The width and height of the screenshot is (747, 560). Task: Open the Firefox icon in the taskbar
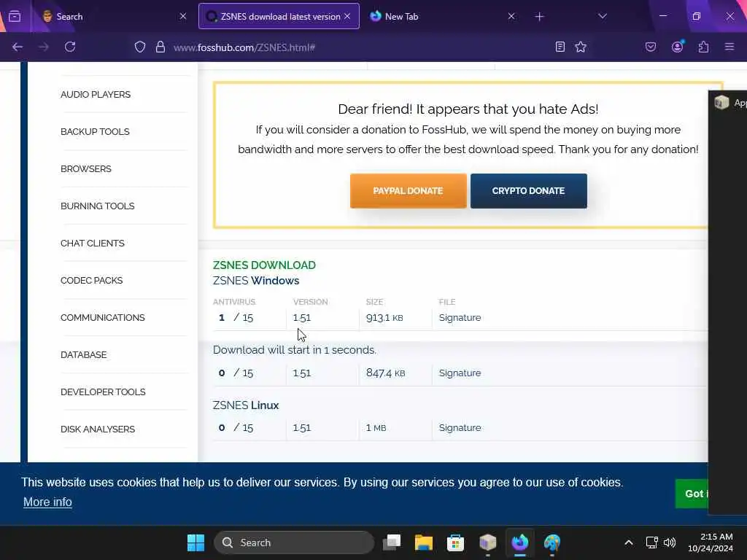519,542
